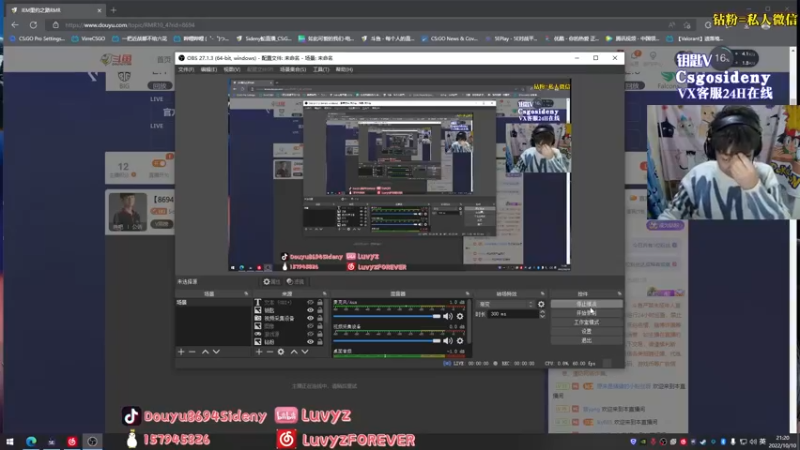
Task: Decrease transition duration with down stepper
Action: click(542, 316)
